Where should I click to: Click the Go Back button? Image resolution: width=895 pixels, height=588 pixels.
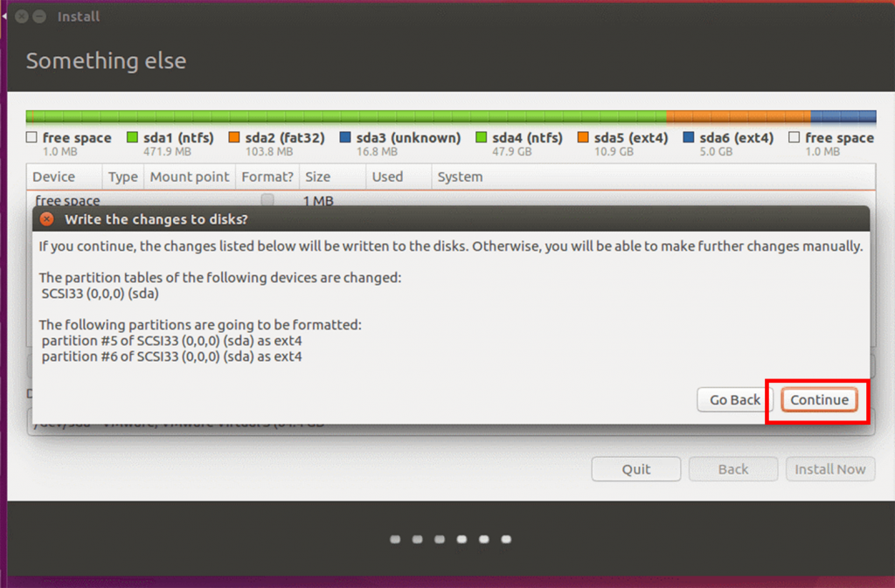(734, 399)
